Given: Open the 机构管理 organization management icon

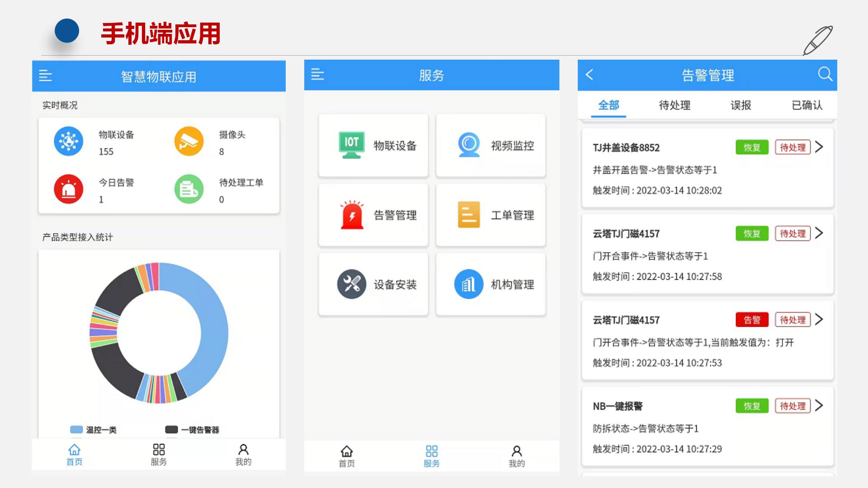Looking at the screenshot, I should pos(490,285).
